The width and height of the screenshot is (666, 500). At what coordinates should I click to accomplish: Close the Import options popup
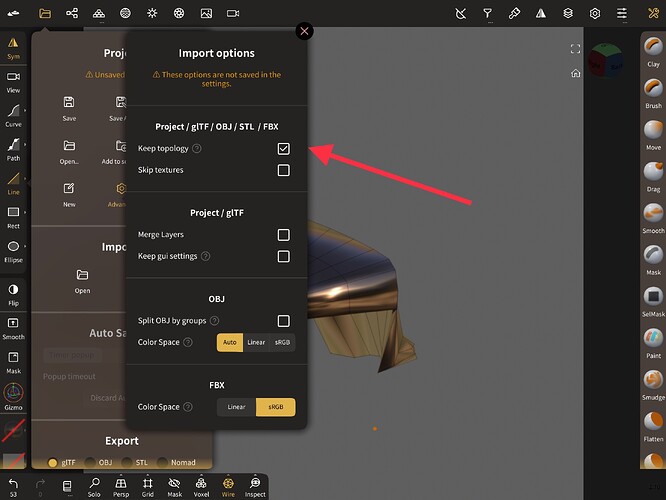click(x=305, y=31)
